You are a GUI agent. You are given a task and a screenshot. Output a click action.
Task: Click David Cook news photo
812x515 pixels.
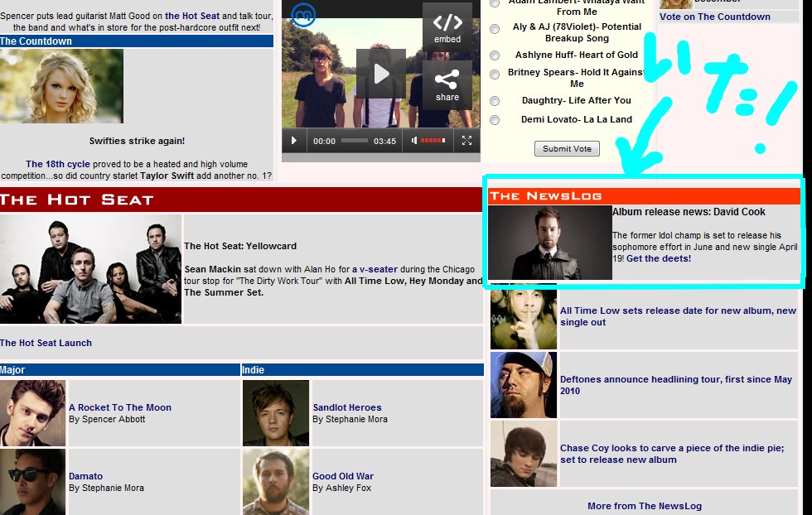(x=550, y=243)
